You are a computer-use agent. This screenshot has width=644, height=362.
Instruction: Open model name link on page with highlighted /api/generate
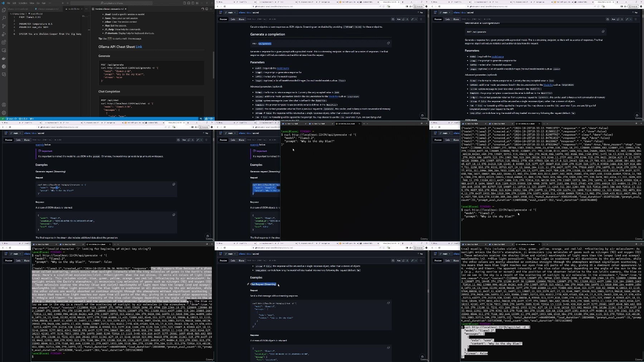point(283,68)
